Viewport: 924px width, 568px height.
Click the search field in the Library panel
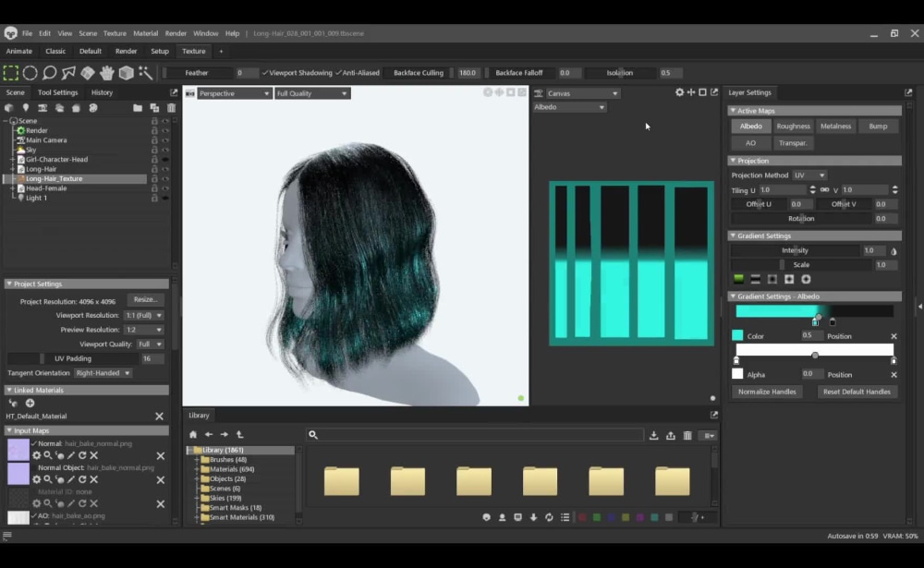pyautogui.click(x=471, y=434)
